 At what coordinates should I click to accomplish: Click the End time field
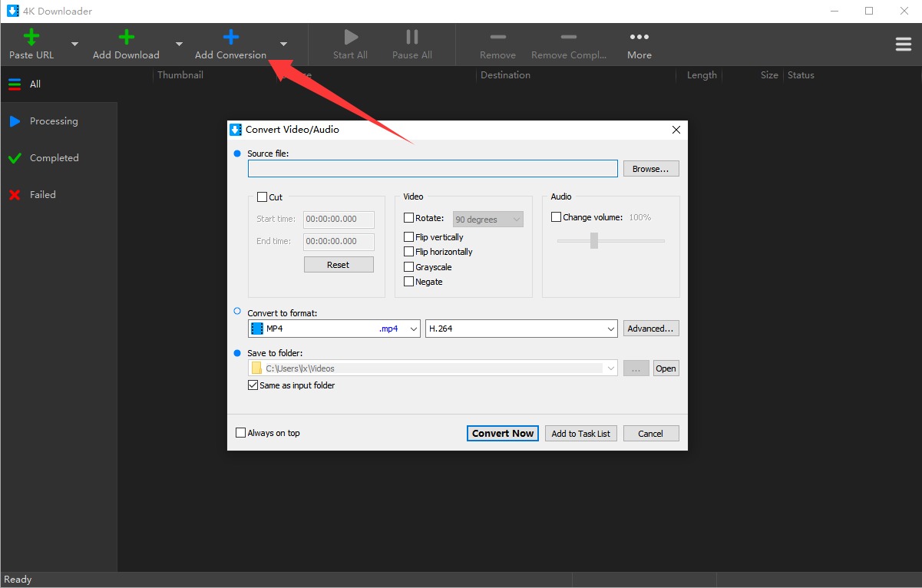pyautogui.click(x=339, y=242)
